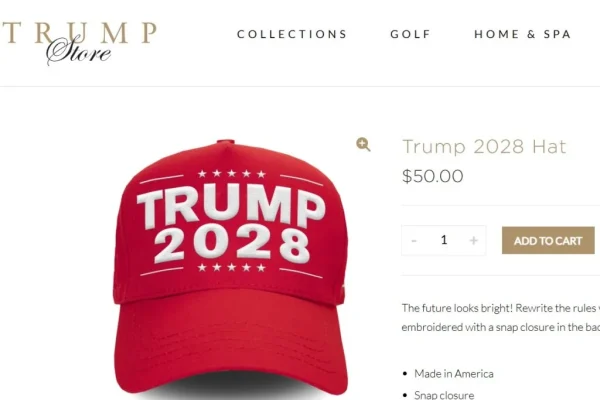Open the Collections menu
The width and height of the screenshot is (600, 400).
292,34
